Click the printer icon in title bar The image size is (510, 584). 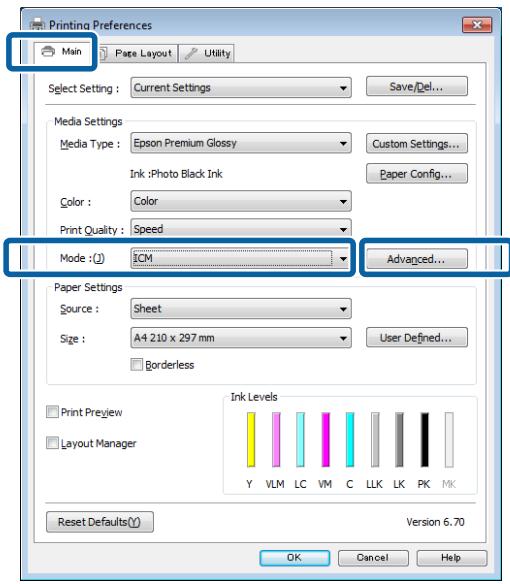(37, 25)
